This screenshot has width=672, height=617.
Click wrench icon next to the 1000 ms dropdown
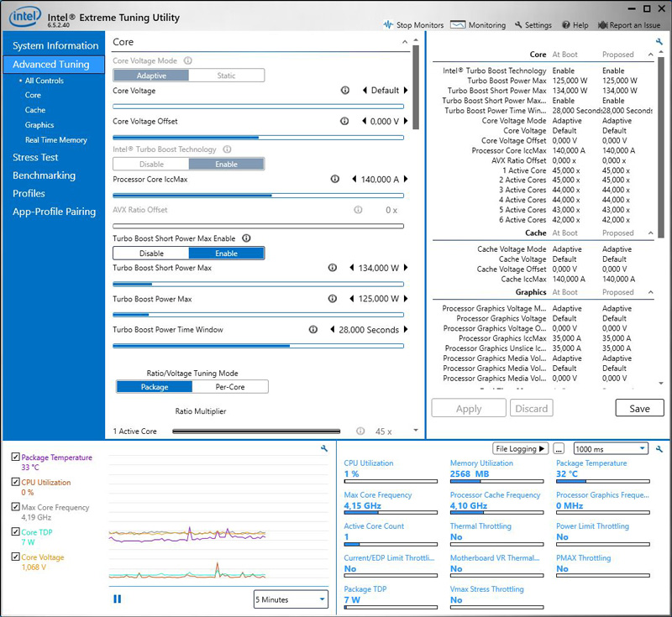click(659, 449)
